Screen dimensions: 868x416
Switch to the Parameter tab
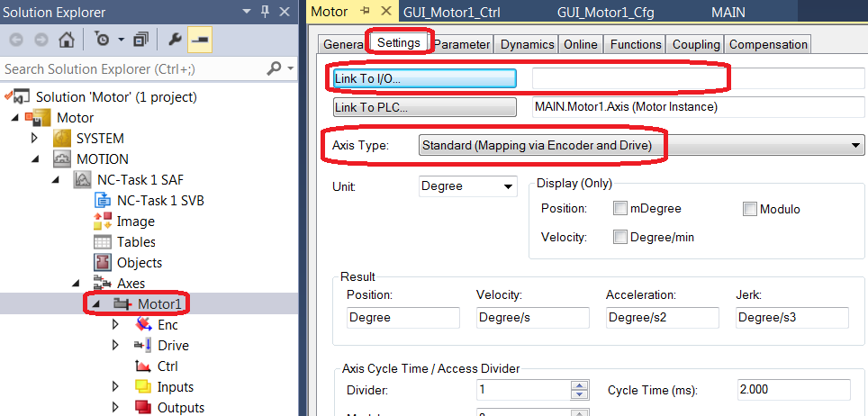point(462,44)
